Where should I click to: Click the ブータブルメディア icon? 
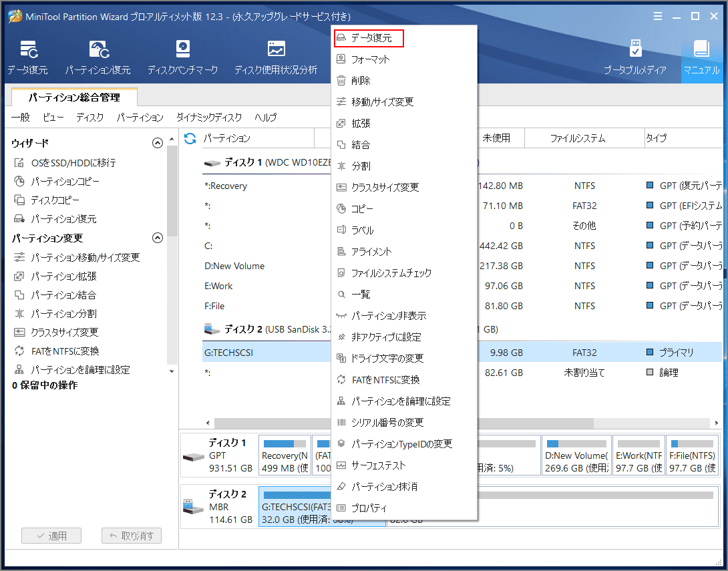point(634,56)
